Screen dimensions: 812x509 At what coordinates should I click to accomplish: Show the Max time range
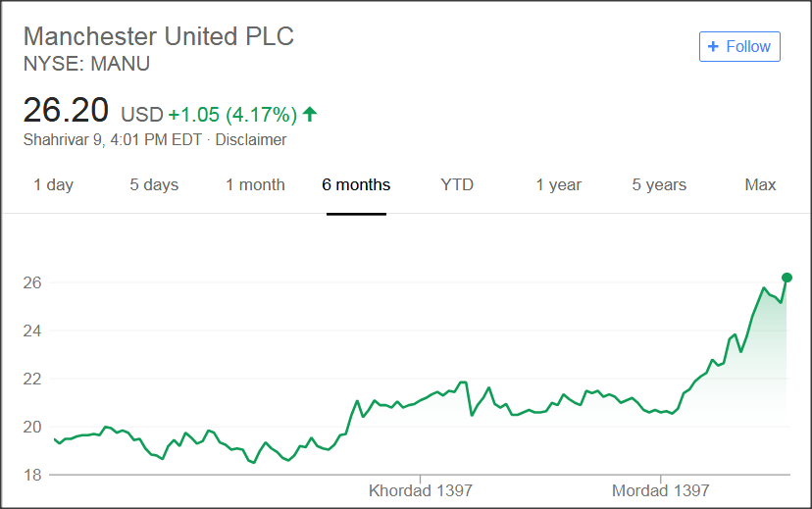(760, 184)
